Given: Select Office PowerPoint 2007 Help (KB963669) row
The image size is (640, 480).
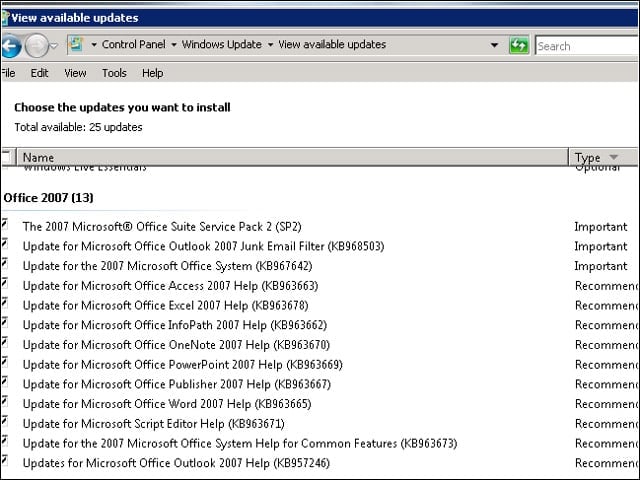Looking at the screenshot, I should coord(182,364).
